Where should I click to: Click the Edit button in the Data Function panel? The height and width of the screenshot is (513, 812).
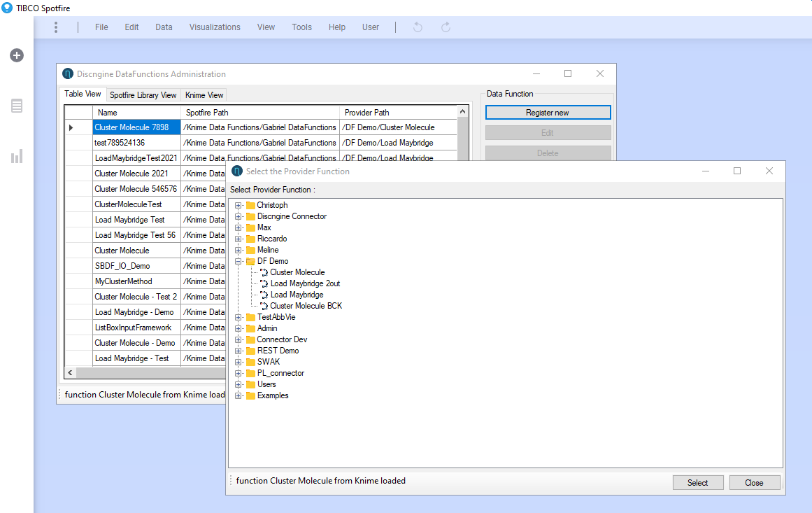pyautogui.click(x=548, y=133)
